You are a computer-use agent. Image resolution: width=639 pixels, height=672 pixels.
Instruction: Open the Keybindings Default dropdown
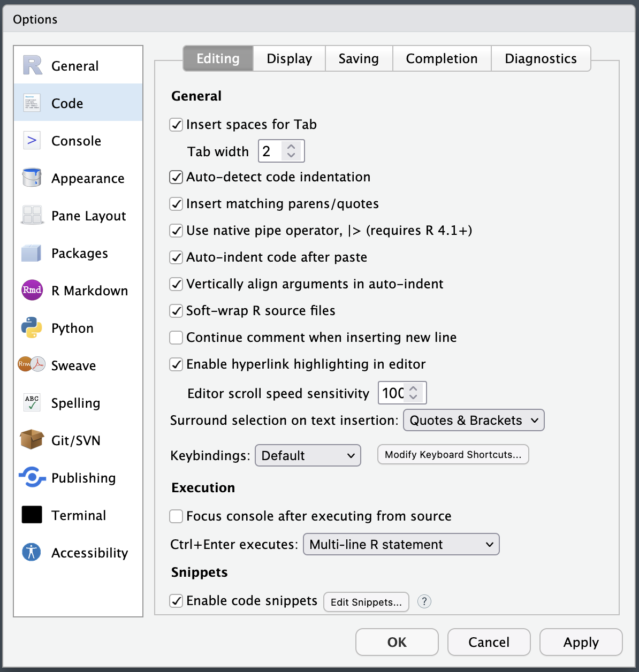(x=308, y=455)
